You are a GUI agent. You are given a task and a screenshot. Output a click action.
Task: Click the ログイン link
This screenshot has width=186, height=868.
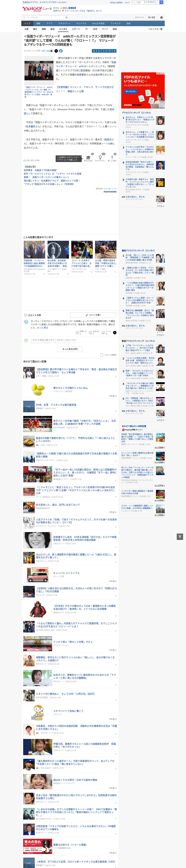click(x=57, y=11)
